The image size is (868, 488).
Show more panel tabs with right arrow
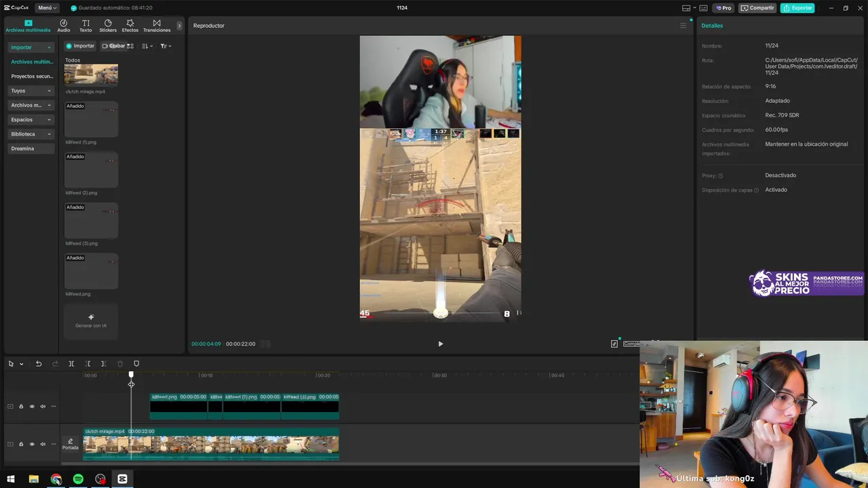point(180,26)
